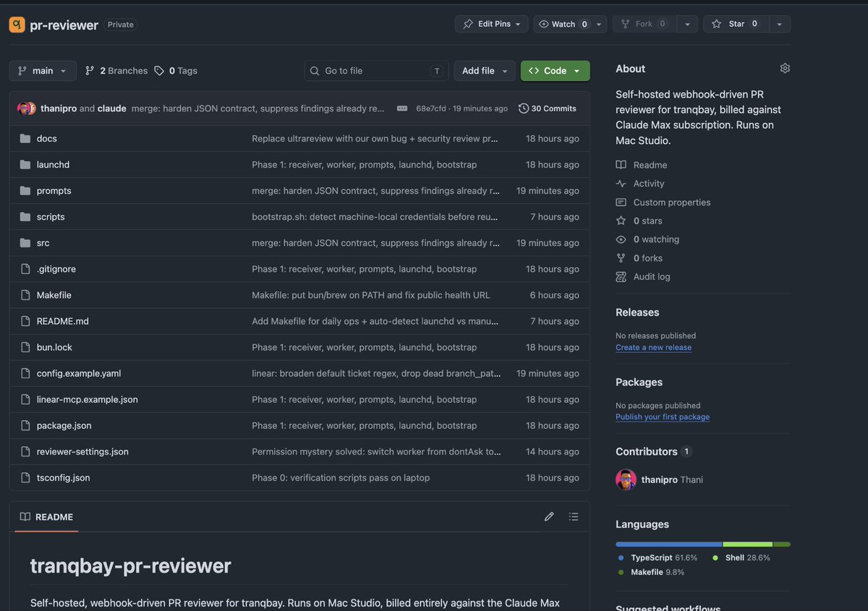Click the file icon beside .gitignore
868x611 pixels.
coord(25,269)
